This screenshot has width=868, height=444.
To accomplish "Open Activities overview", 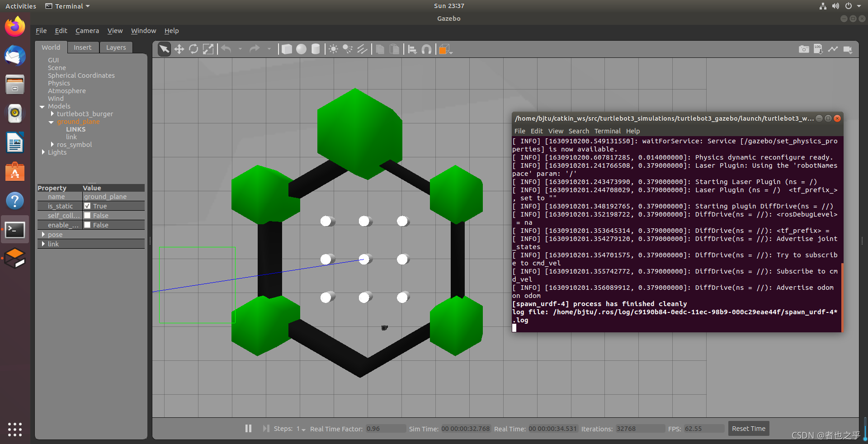I will point(21,6).
